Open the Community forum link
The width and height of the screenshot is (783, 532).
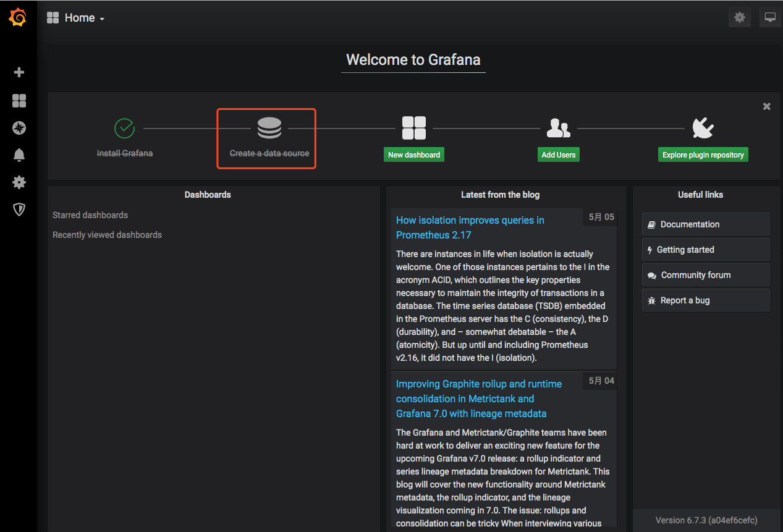706,275
